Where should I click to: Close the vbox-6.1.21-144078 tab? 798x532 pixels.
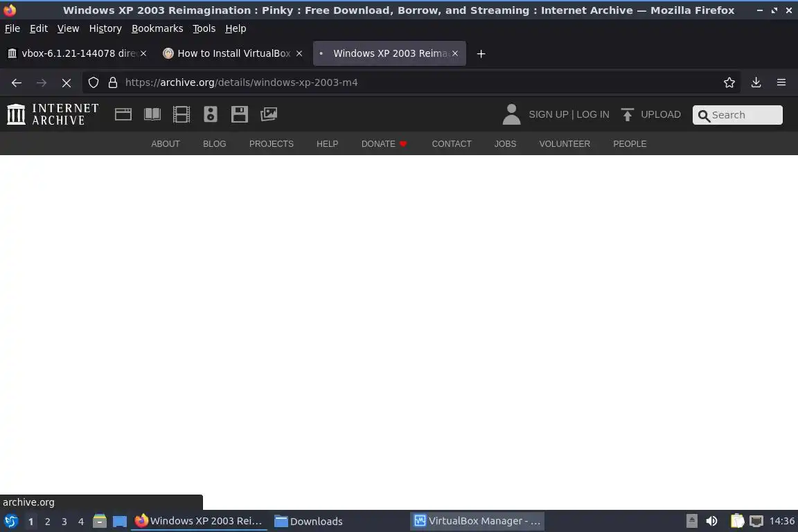click(x=143, y=53)
